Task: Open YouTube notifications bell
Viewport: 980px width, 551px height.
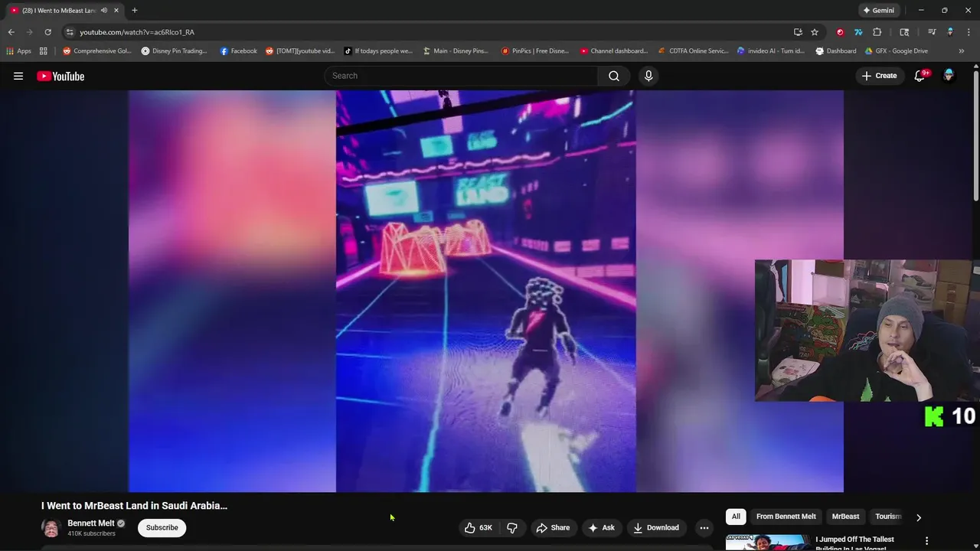Action: (920, 76)
